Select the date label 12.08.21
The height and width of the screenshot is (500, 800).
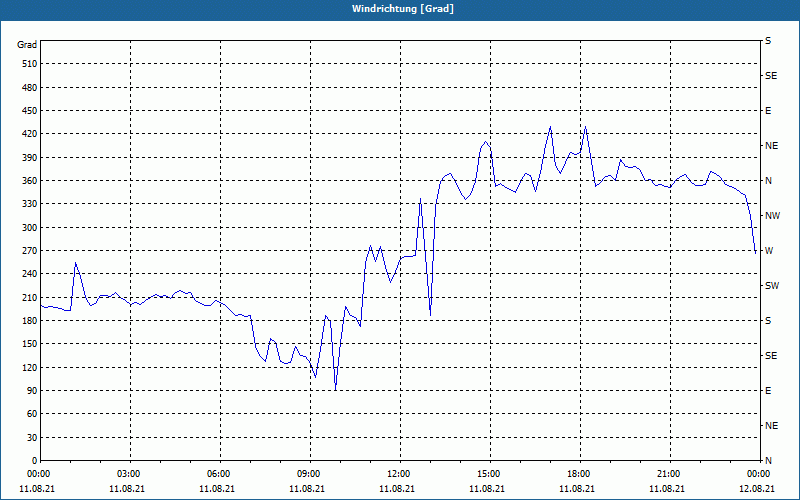(x=757, y=488)
